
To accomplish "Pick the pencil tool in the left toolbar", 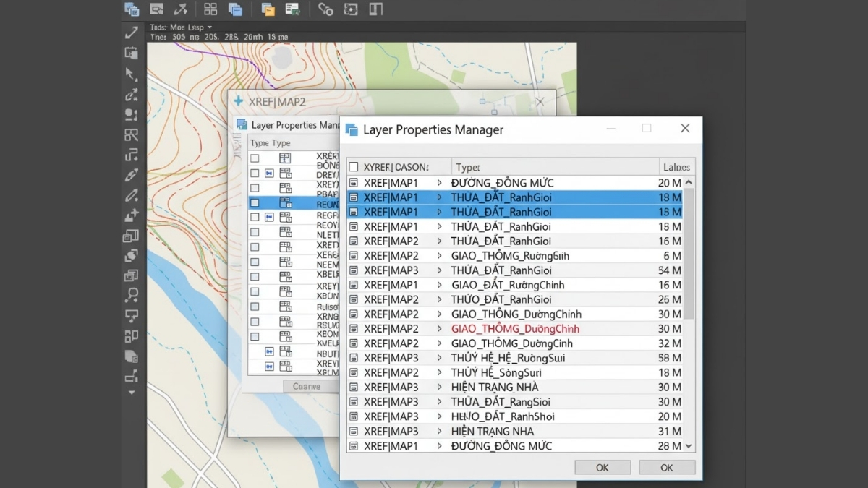I will coord(131,195).
